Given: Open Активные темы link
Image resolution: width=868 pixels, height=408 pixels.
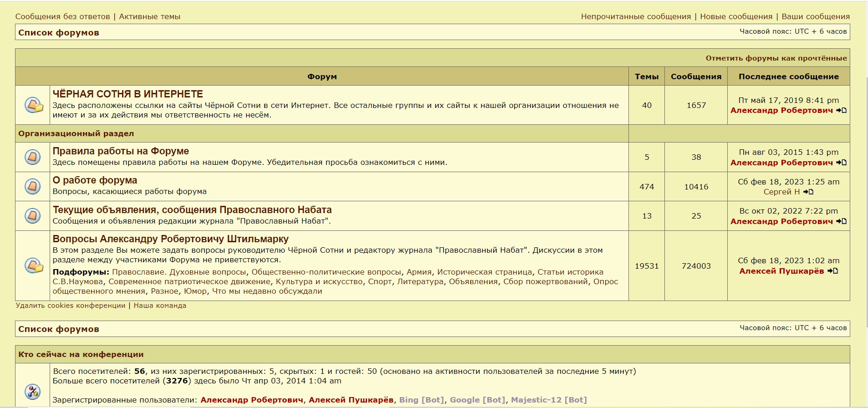Looking at the screenshot, I should [149, 16].
